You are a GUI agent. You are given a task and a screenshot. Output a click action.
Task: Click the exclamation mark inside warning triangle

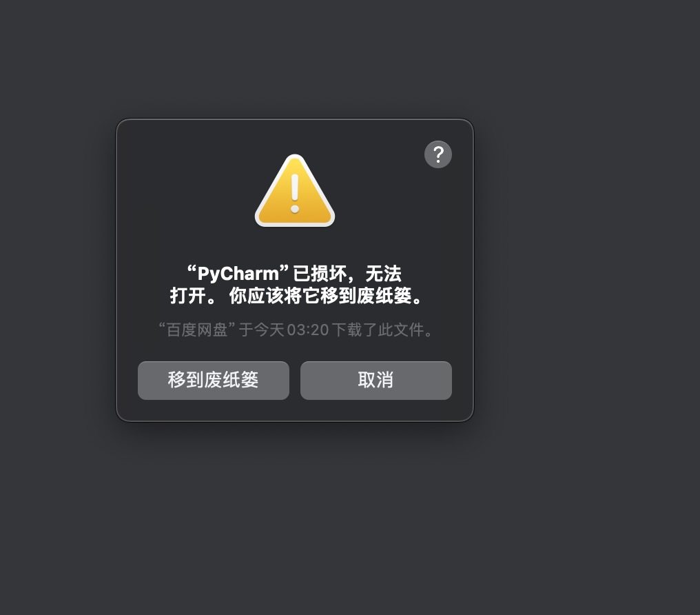pyautogui.click(x=295, y=193)
